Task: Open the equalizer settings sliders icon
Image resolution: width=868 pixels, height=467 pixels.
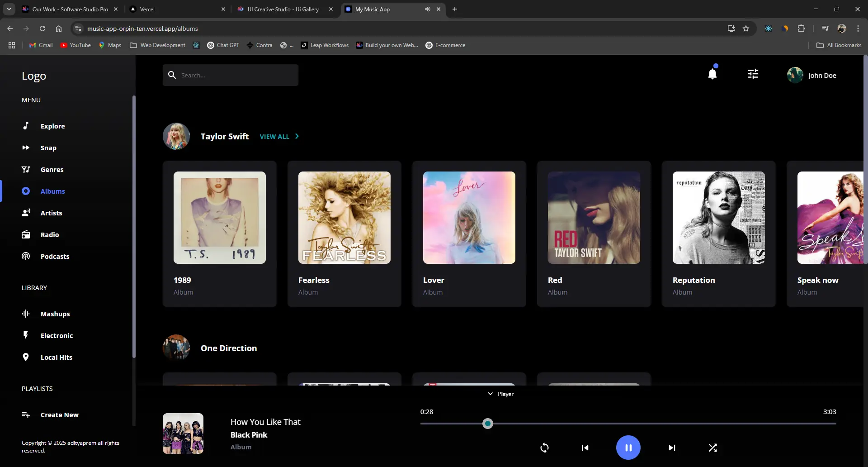Action: [753, 74]
